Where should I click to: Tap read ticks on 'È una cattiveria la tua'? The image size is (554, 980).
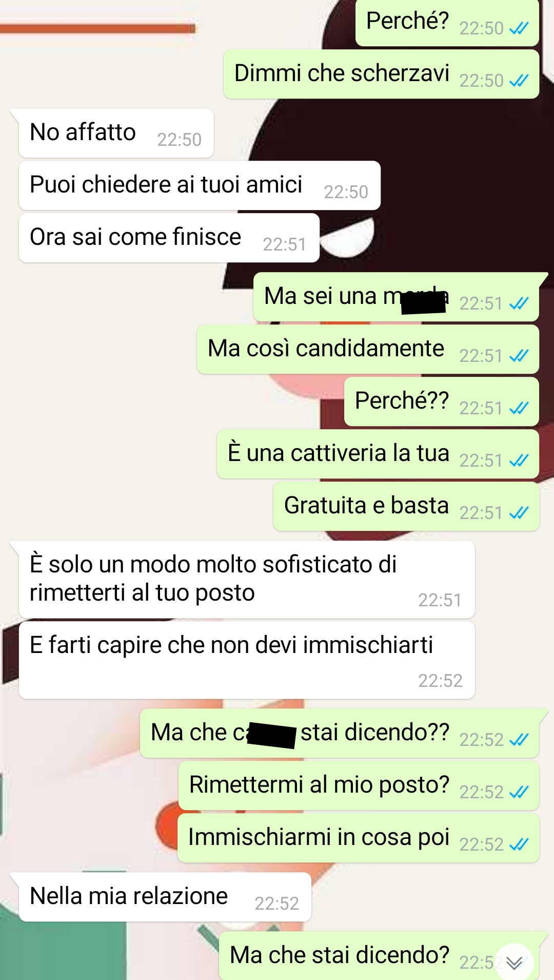[x=519, y=460]
